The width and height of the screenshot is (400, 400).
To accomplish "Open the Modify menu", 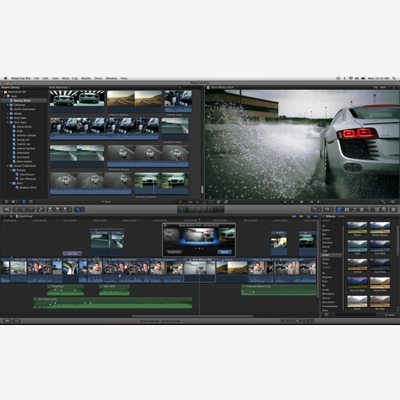I will (86, 78).
